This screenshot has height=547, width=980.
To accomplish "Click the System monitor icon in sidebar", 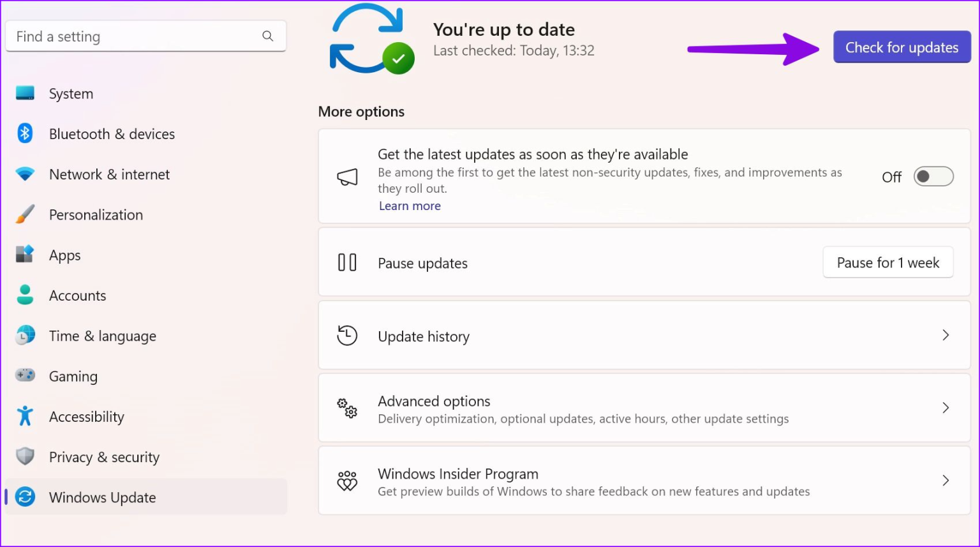I will tap(25, 93).
